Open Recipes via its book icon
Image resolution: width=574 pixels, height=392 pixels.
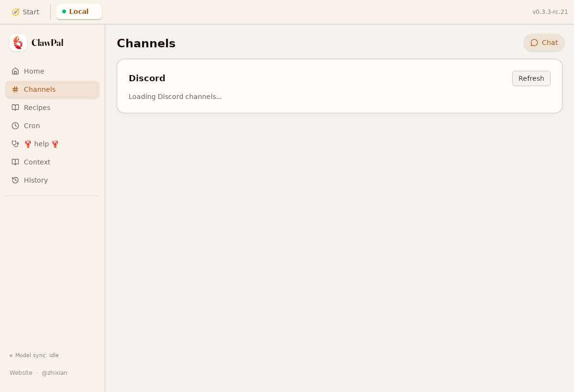coord(15,108)
